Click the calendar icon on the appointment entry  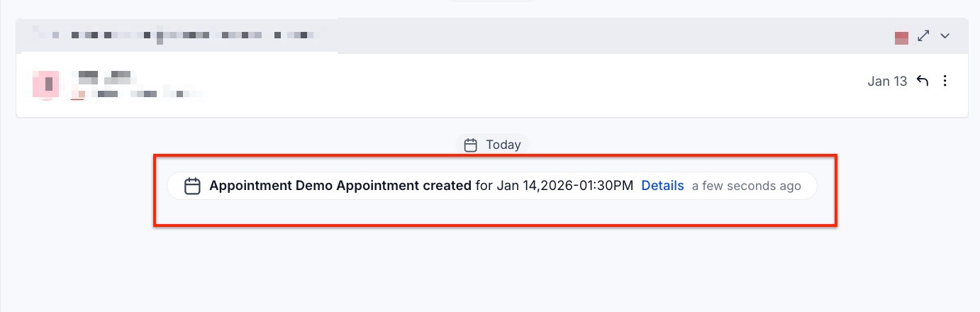coord(192,186)
